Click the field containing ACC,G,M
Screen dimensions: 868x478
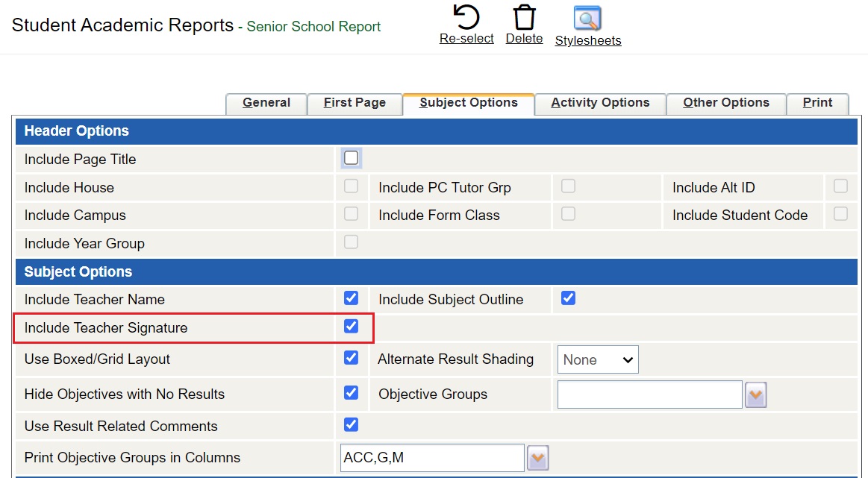pyautogui.click(x=431, y=458)
